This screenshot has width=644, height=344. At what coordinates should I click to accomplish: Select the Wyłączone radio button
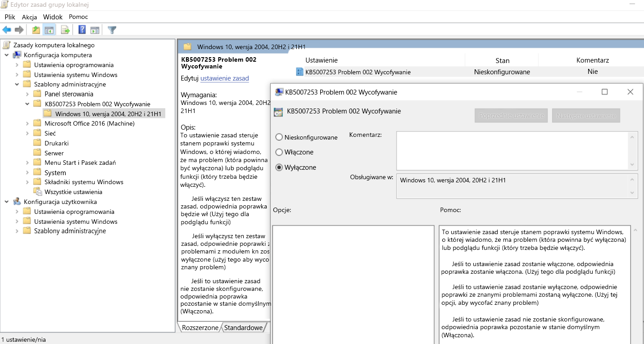pos(279,167)
